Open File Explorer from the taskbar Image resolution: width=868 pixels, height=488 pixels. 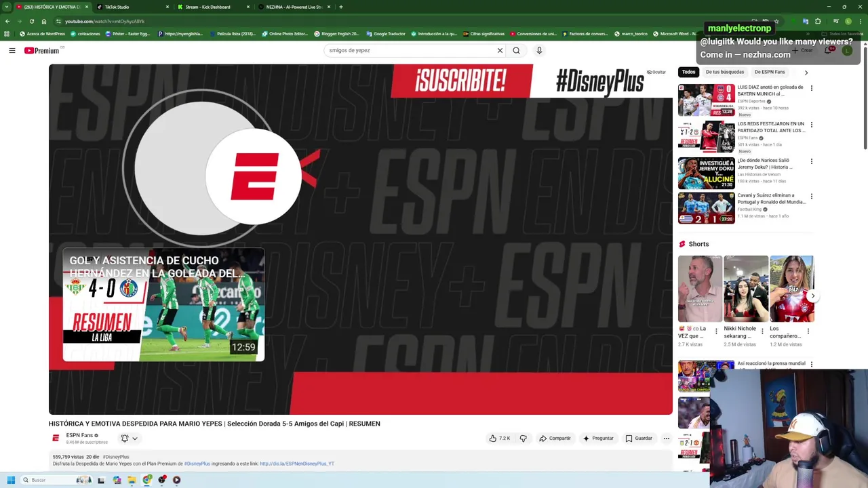(x=132, y=480)
